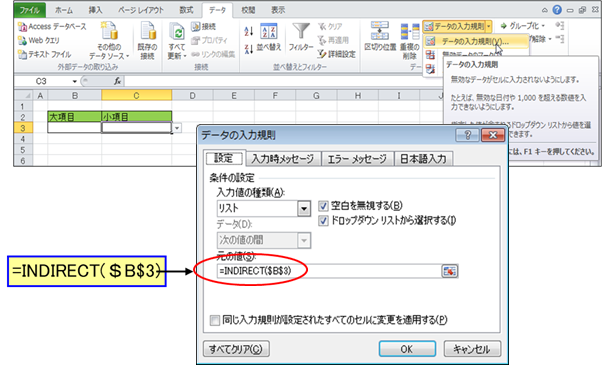Open Excel help question icon
The width and height of the screenshot is (602, 365).
(557, 10)
